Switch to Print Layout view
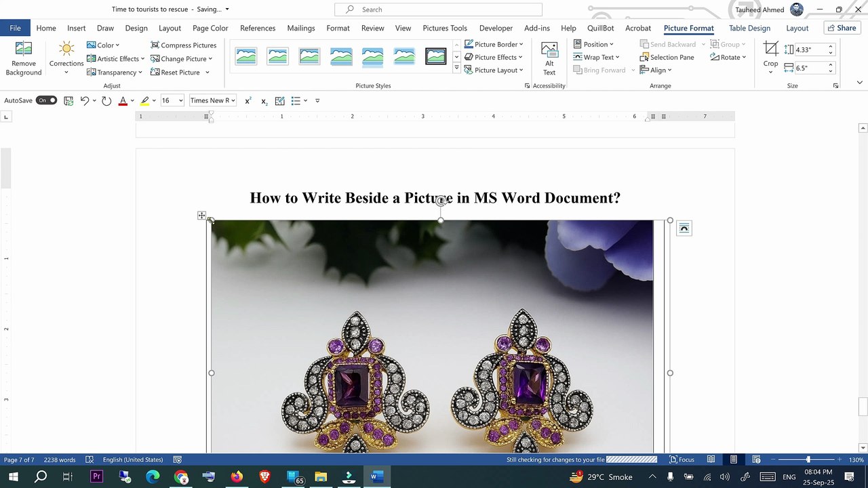This screenshot has width=868, height=488. (733, 460)
